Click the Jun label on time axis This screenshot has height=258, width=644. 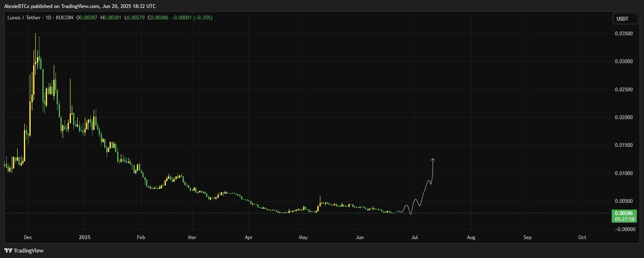point(360,236)
